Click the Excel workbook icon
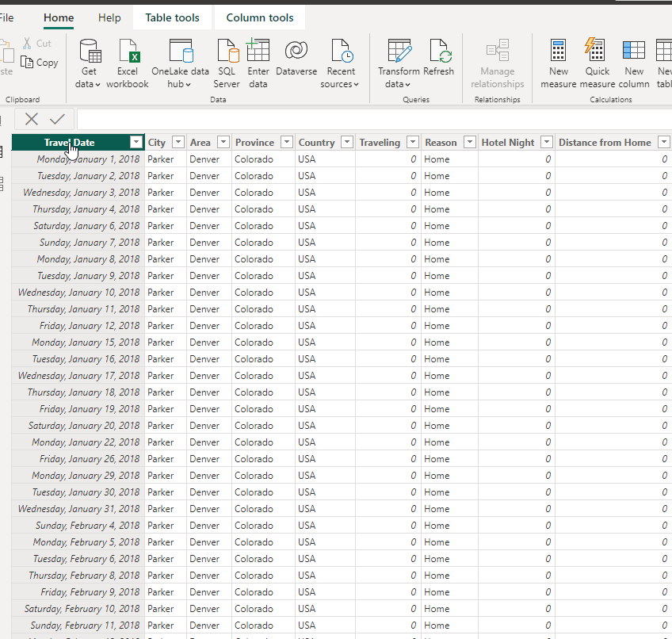The width and height of the screenshot is (672, 639). [x=128, y=52]
